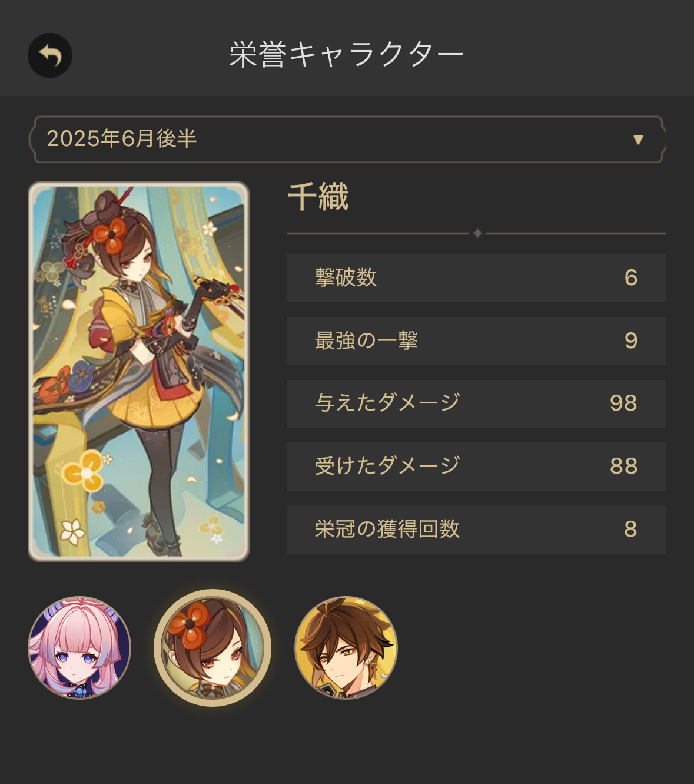Select the highlighted Chiori avatar
Screen dimensions: 694x784
tap(212, 648)
